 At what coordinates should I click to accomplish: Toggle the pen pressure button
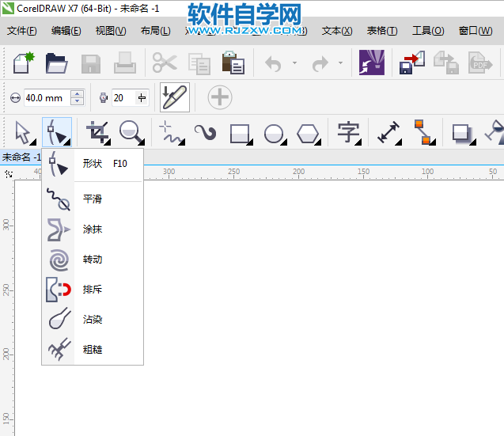[175, 97]
